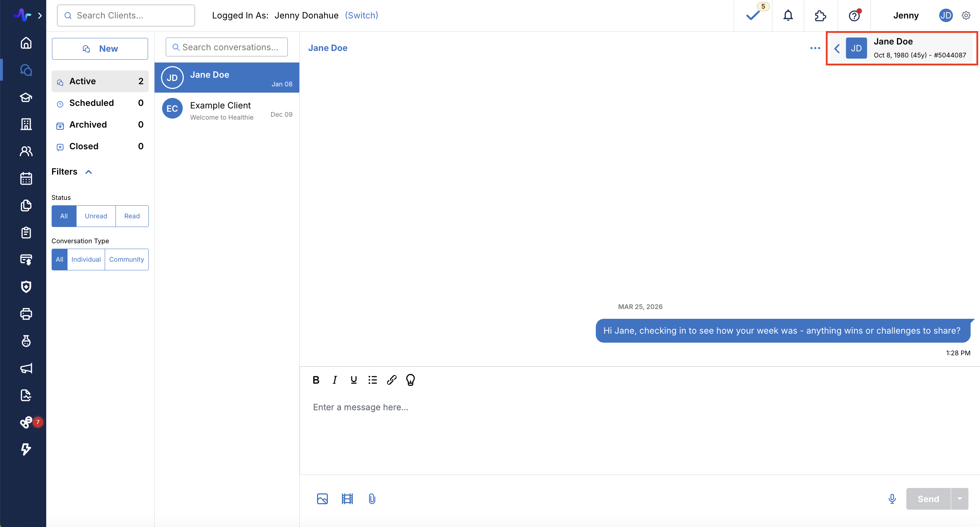Click the Switch account link
The image size is (980, 527).
pyautogui.click(x=361, y=16)
